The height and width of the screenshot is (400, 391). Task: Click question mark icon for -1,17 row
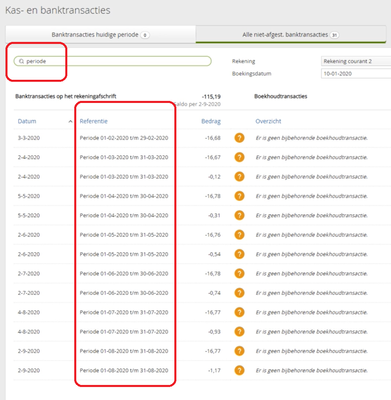[239, 370]
